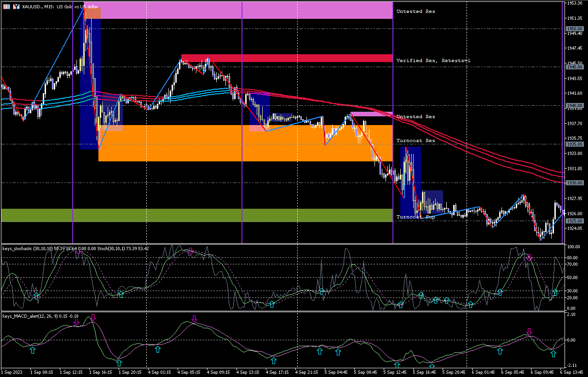Click the 1950.00 price level label
Screen dimensions: 588x377
(x=575, y=29)
